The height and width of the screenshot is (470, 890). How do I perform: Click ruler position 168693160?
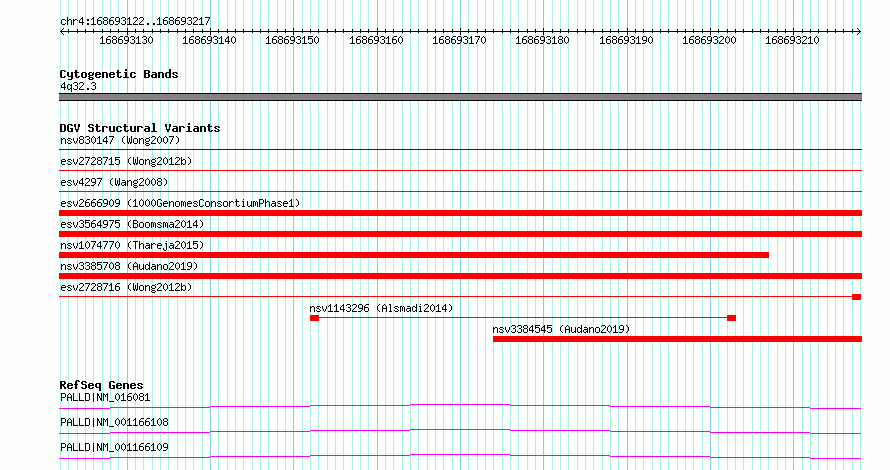(376, 40)
